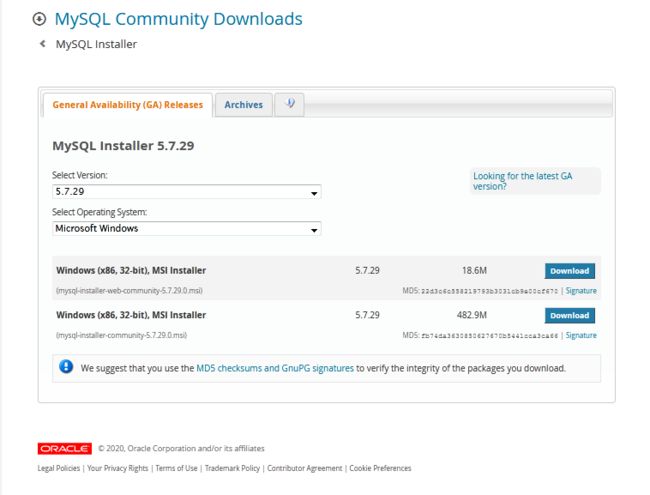The height and width of the screenshot is (495, 650).
Task: Select General Availability (GA) Releases tab
Action: (x=128, y=105)
